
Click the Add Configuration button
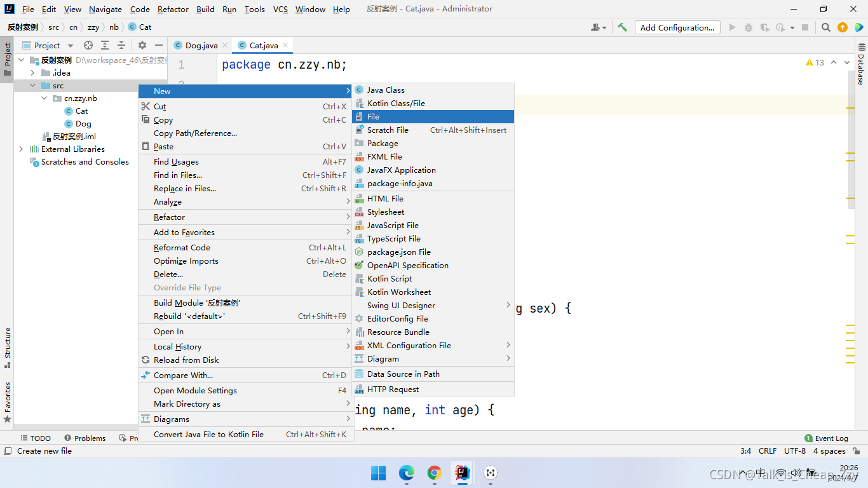[x=677, y=27]
